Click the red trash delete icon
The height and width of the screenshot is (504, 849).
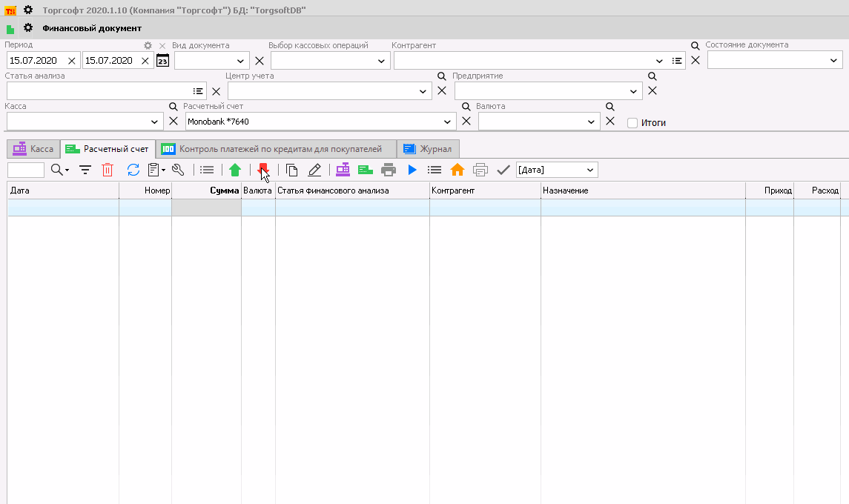[x=108, y=170]
